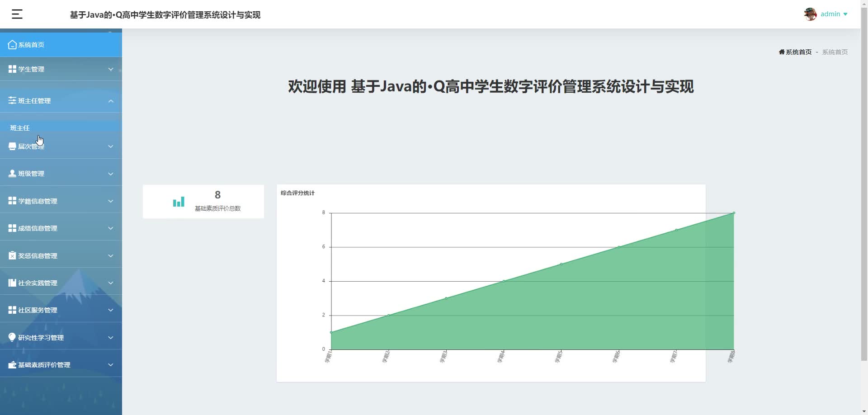Screen dimensions: 868x415
Task: Click the 届次管理 icon
Action: (12, 146)
